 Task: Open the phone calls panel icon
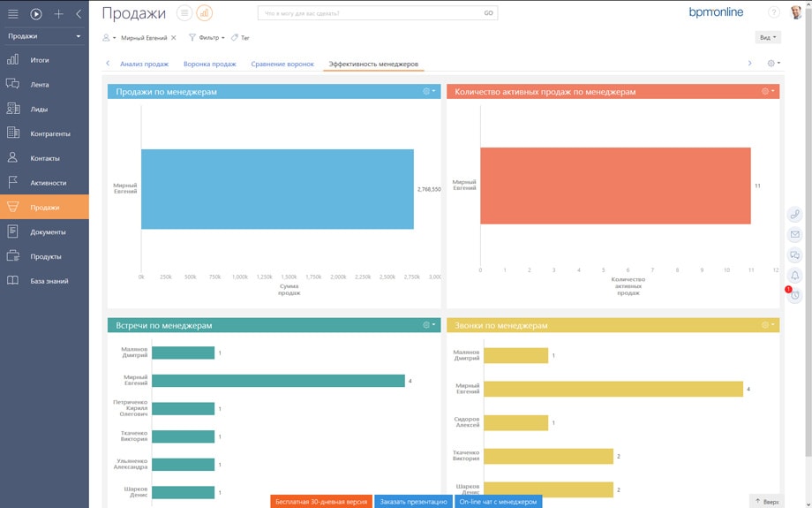pos(795,214)
